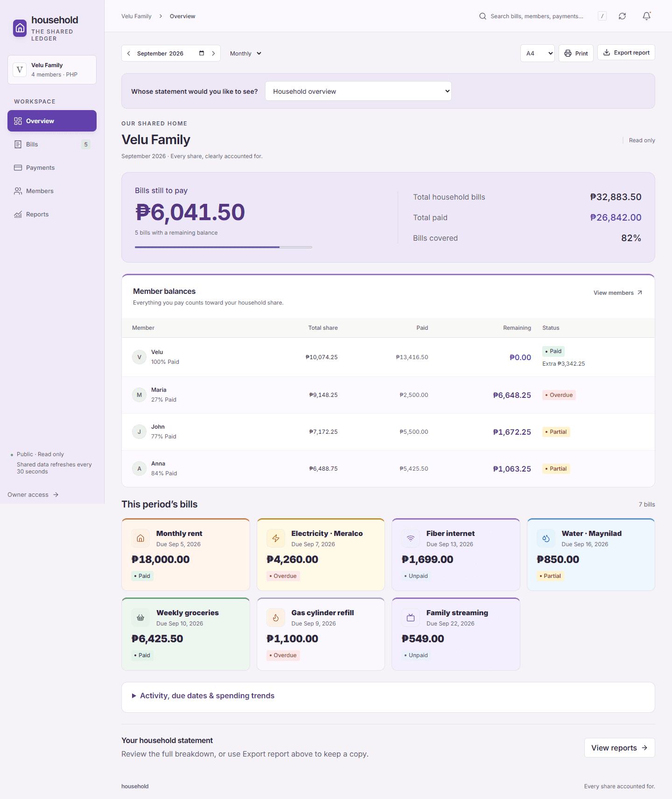672x799 pixels.
Task: Click the household logo icon
Action: (20, 28)
